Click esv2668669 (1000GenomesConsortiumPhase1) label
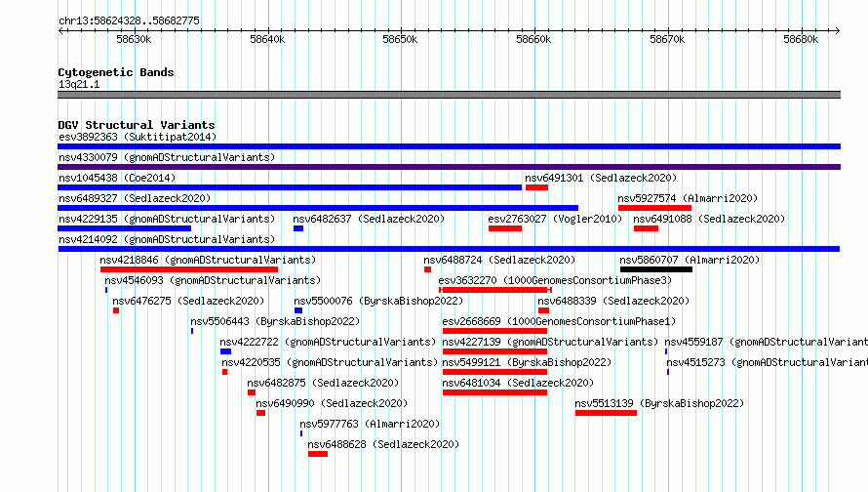868x492 pixels. (559, 321)
